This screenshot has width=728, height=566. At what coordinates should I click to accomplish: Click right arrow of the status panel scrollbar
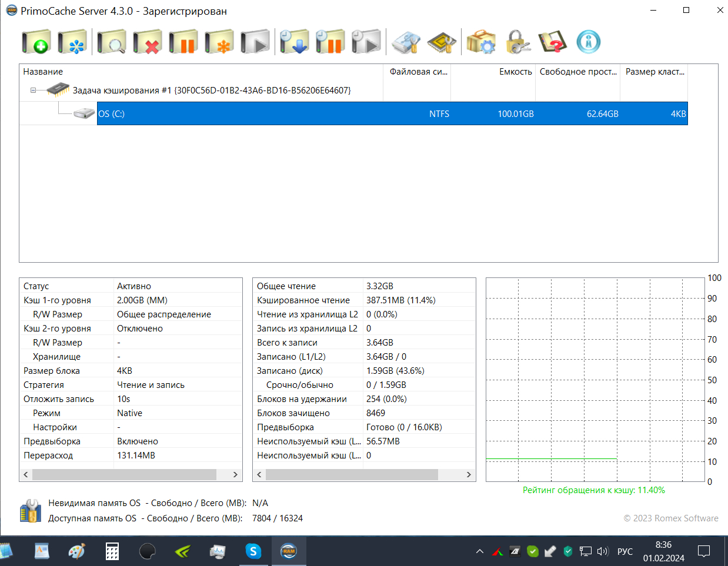235,474
